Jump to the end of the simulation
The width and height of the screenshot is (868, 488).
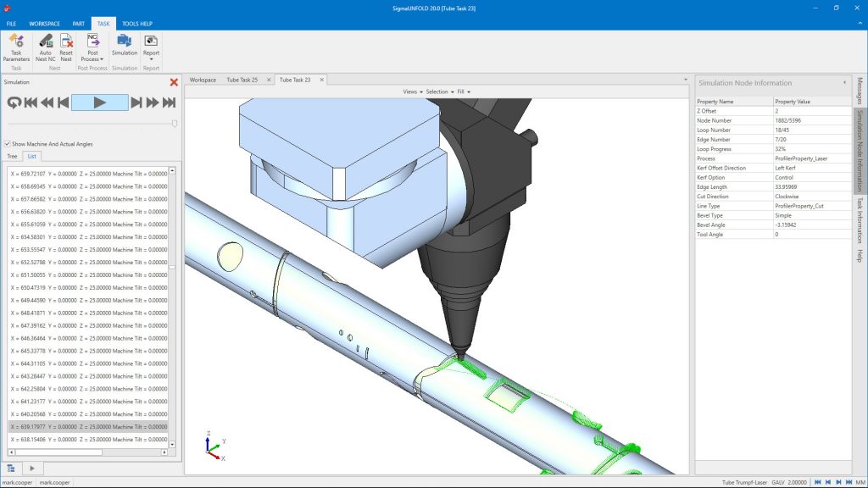(170, 102)
